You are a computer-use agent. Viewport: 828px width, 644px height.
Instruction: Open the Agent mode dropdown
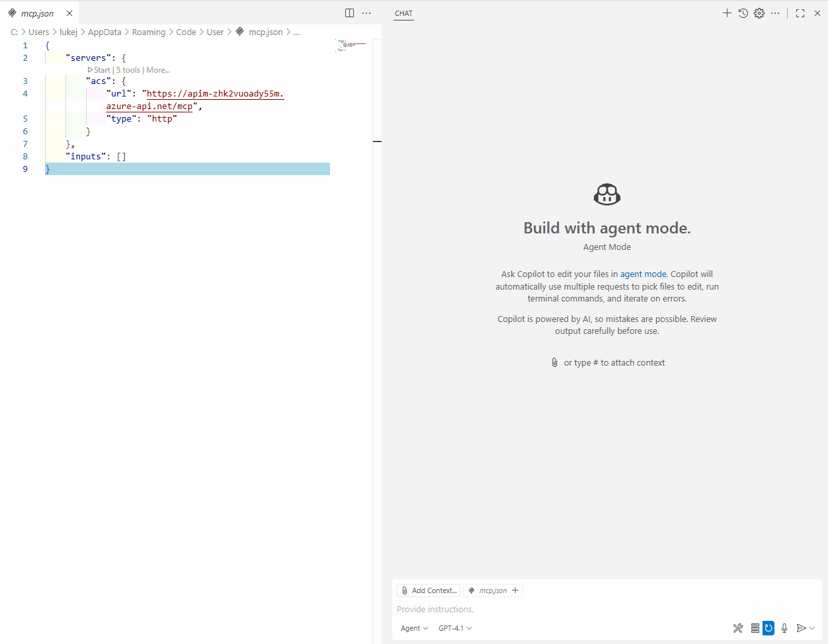tap(414, 628)
